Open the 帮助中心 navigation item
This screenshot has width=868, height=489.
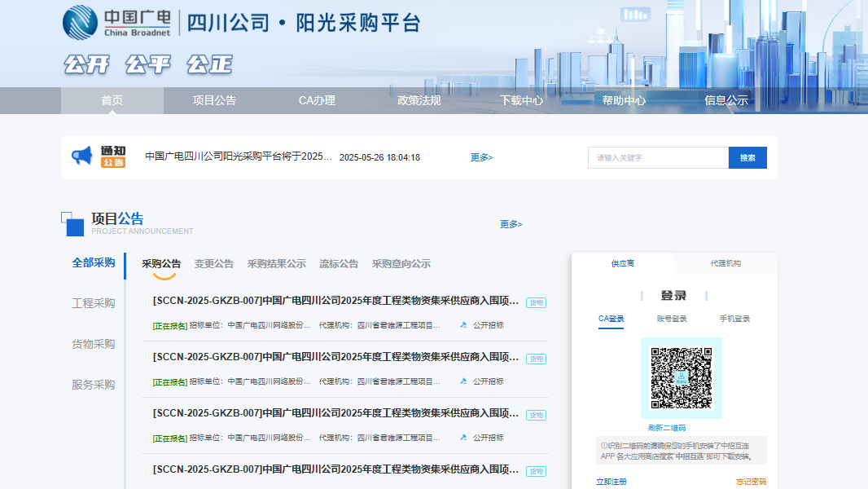pyautogui.click(x=624, y=100)
